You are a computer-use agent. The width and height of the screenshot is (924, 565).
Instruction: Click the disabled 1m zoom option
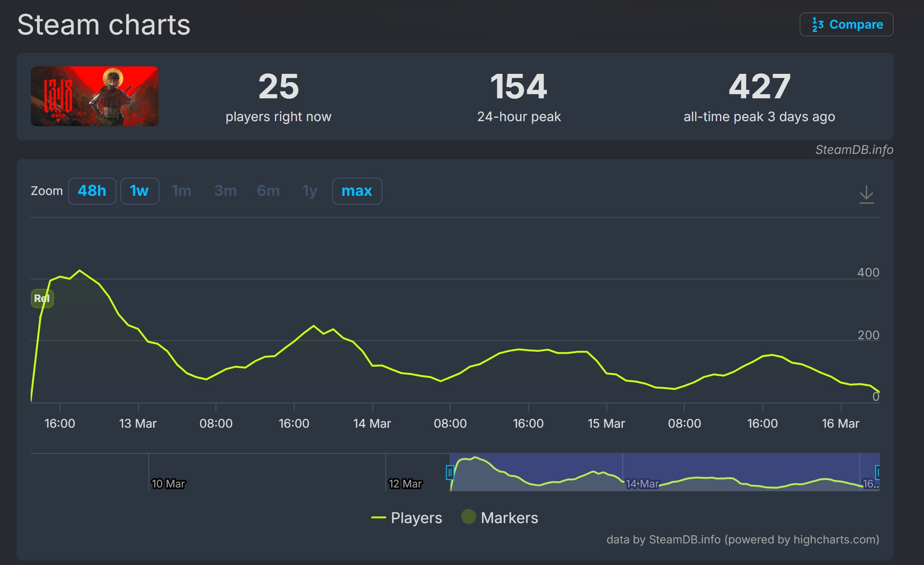point(182,191)
